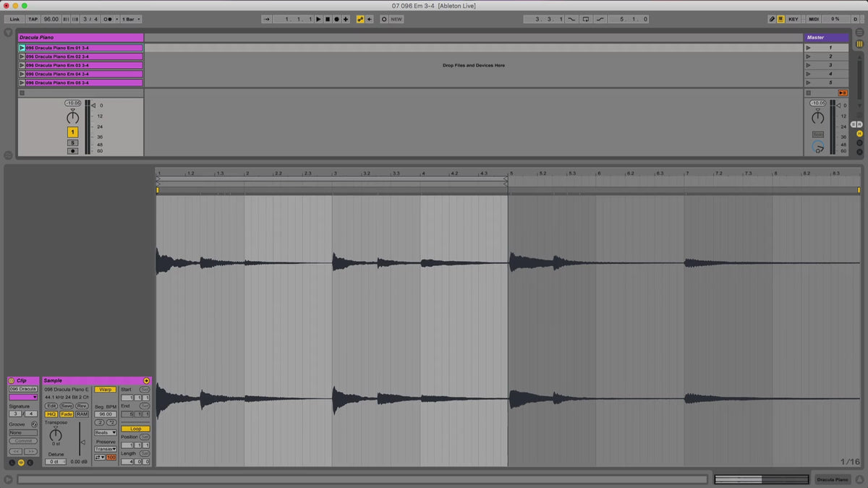Open the clip color chooser dropdown

(23, 397)
